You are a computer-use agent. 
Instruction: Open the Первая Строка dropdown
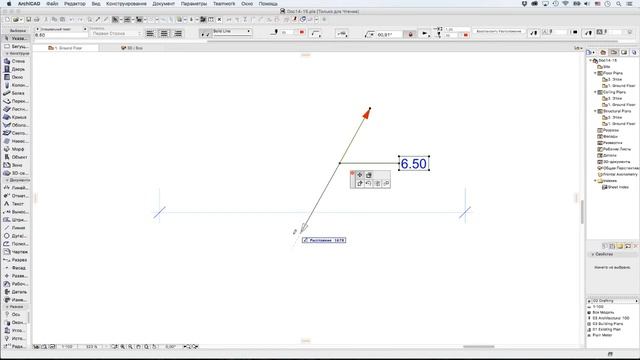pos(116,33)
